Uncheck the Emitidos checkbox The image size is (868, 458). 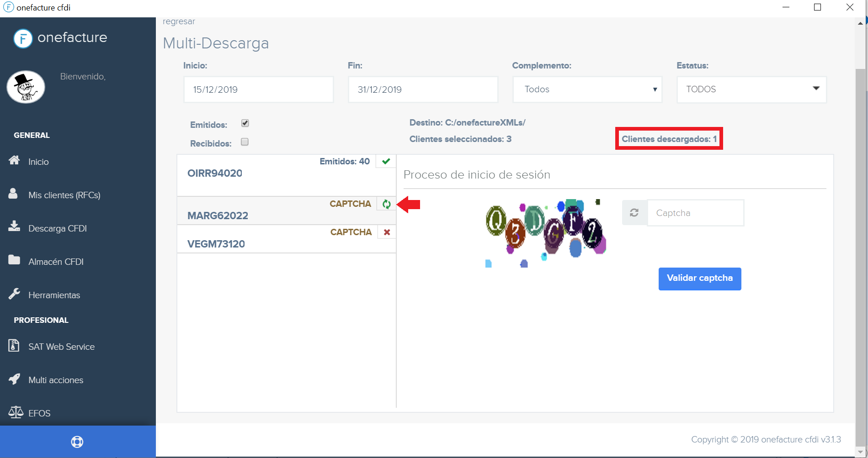tap(245, 123)
